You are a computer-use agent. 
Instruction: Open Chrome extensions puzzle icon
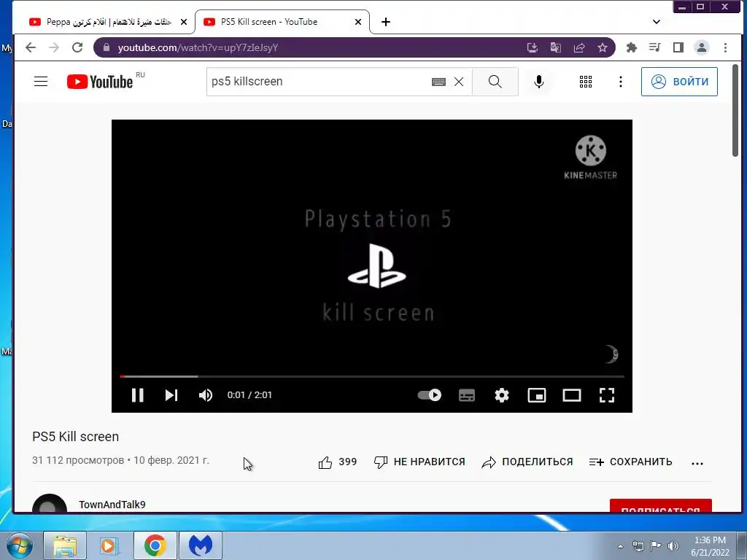(631, 47)
